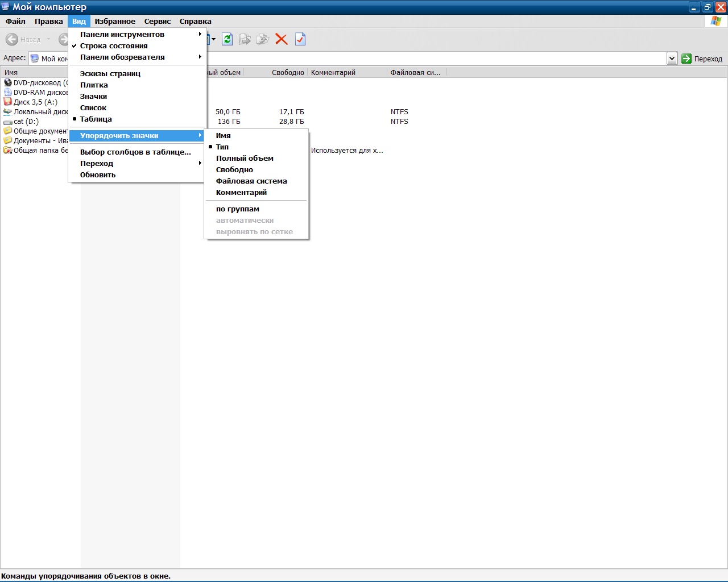Image resolution: width=728 pixels, height=582 pixels.
Task: Open the Избранное menu
Action: 115,21
